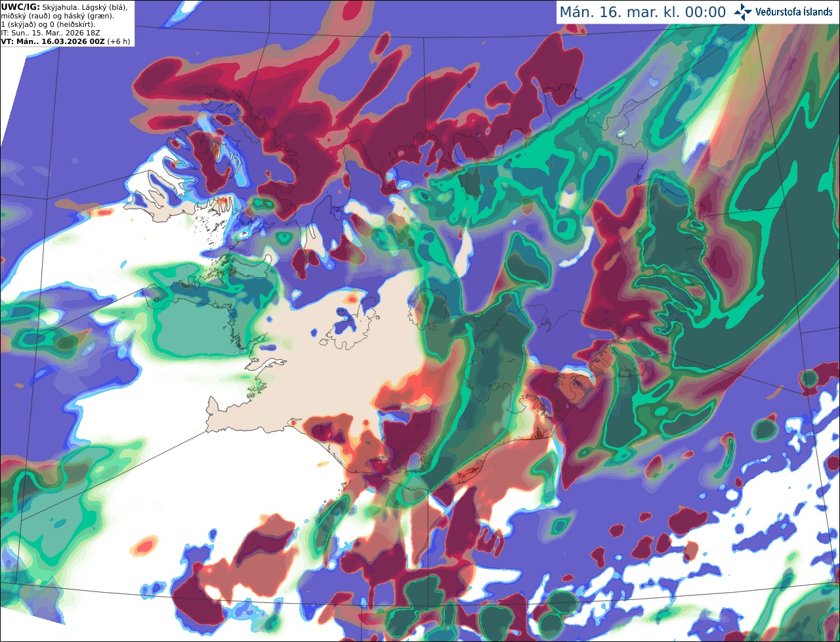The width and height of the screenshot is (840, 642).
Task: Click the Veðurstofa Íslands logo icon
Action: coord(743,12)
